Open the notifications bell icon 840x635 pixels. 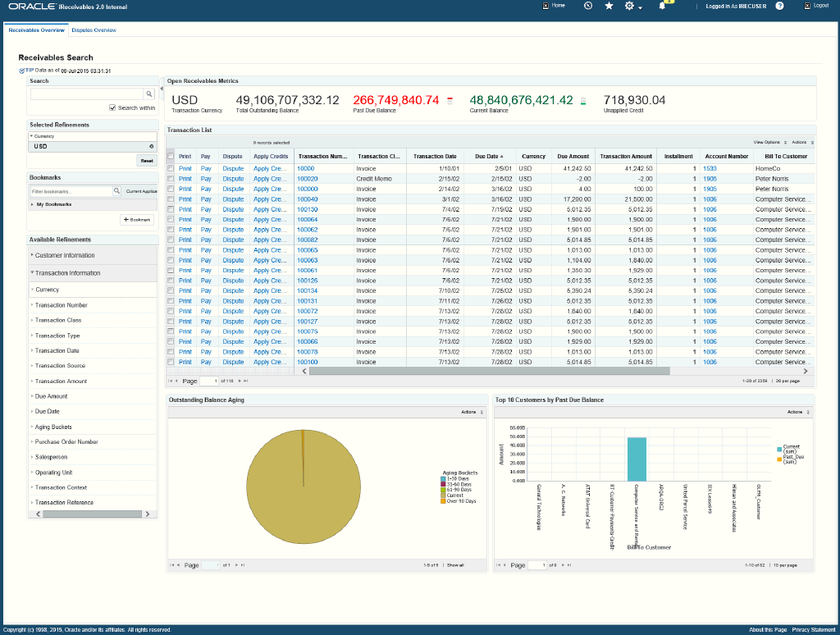pyautogui.click(x=662, y=6)
